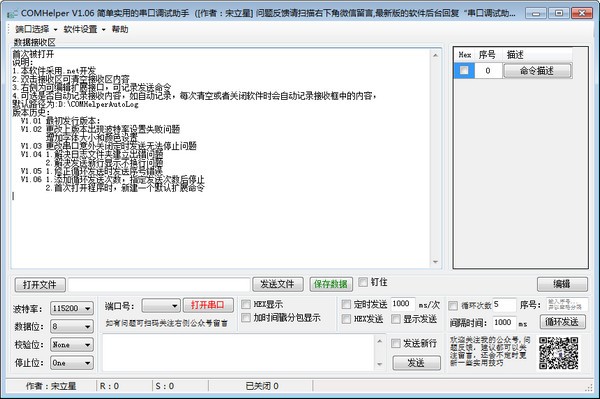Enable the 循环次数 checkbox
The width and height of the screenshot is (600, 399).
click(x=453, y=306)
